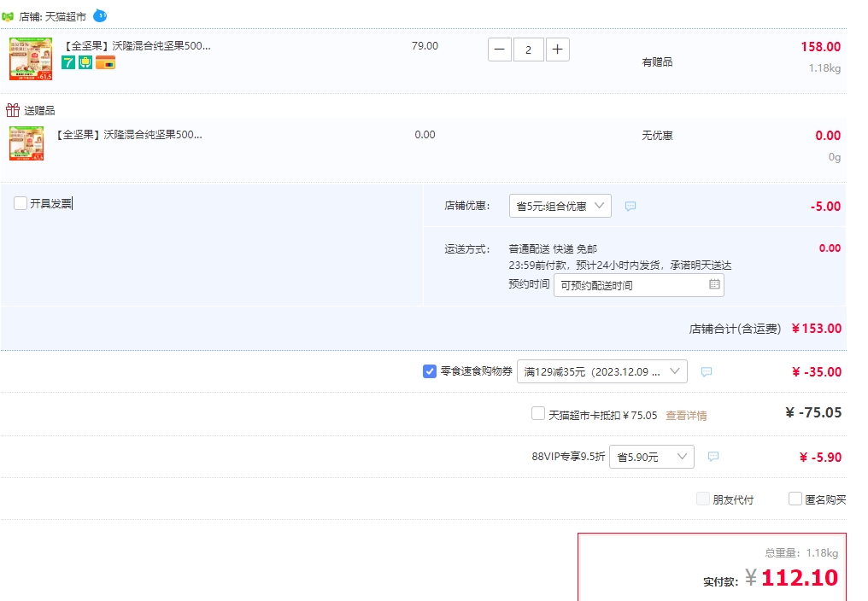Click the note bubble icon beside 88VIP discount
The image size is (868, 601).
click(713, 457)
